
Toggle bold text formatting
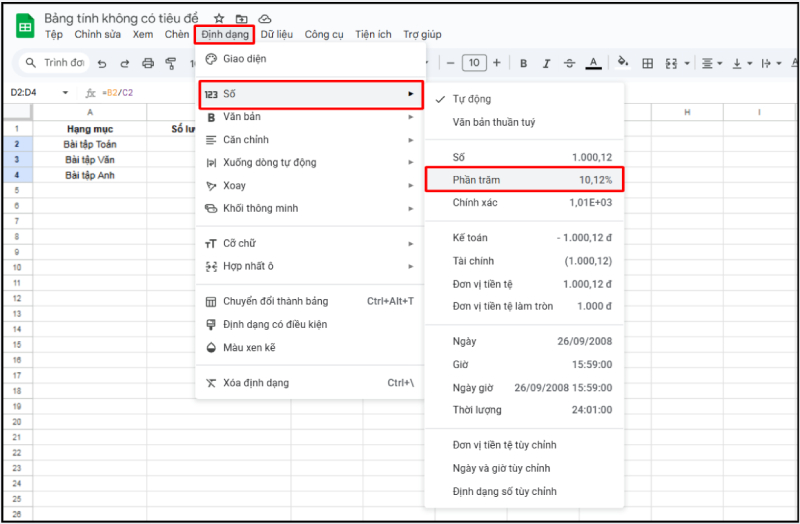524,63
